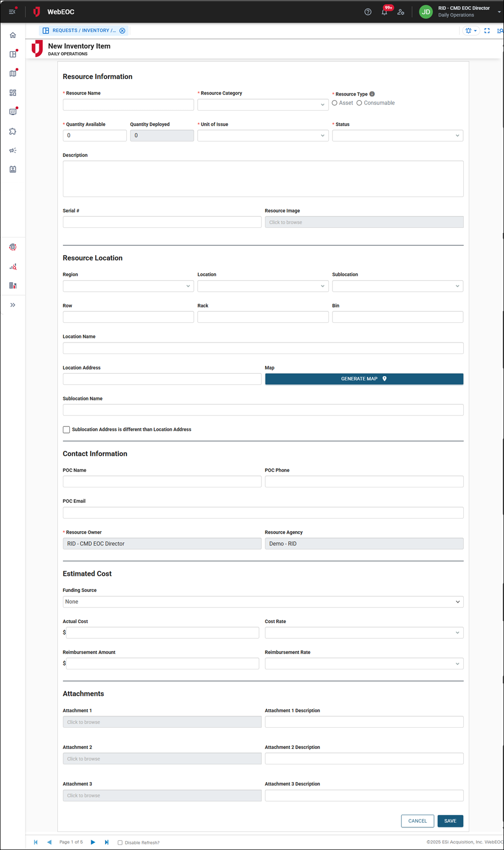Select the Asset radio button
504x850 pixels.
tap(334, 103)
